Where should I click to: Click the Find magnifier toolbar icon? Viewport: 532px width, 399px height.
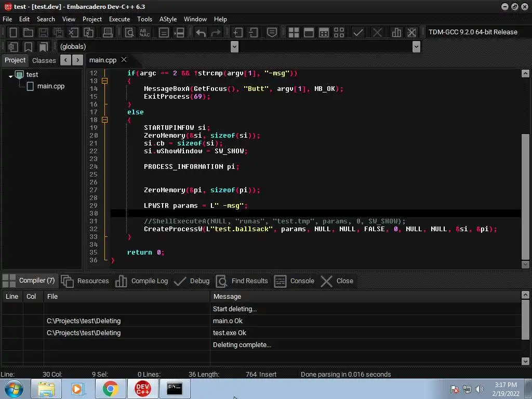[129, 33]
